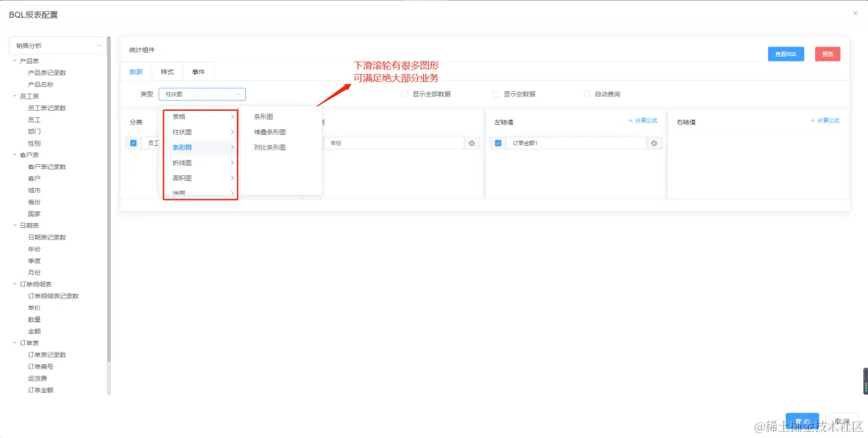Image resolution: width=868 pixels, height=438 pixels.
Task: Add formula via 计算公式 under 右轴值
Action: coord(825,120)
